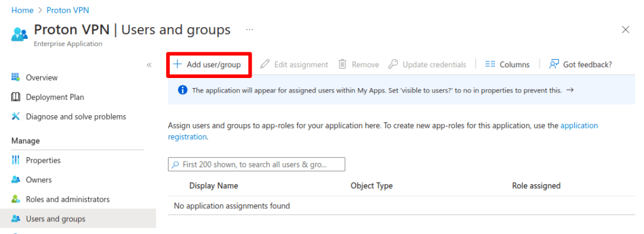Click Remove in the toolbar

(x=358, y=64)
